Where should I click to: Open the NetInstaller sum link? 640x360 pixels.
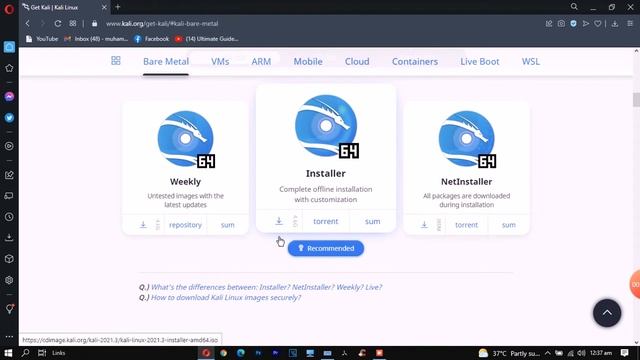(509, 225)
